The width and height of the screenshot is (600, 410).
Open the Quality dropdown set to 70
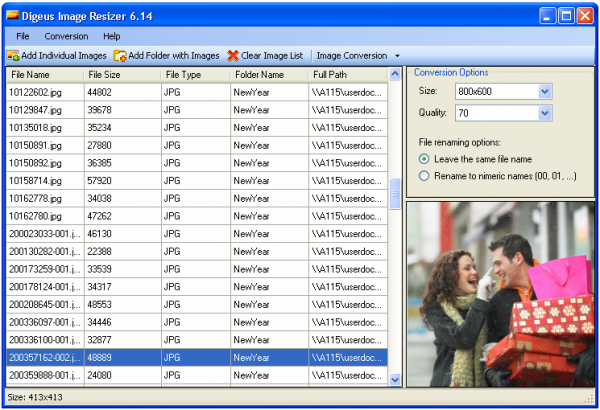point(545,113)
